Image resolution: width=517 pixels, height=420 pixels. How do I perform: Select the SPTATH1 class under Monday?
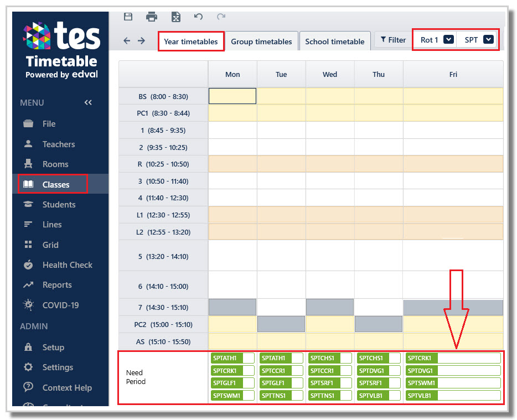pos(232,358)
